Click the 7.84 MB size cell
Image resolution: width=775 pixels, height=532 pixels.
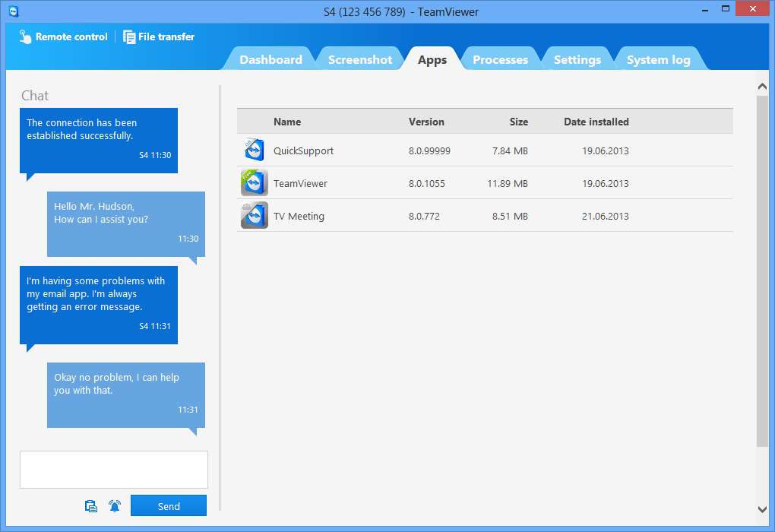(x=510, y=150)
